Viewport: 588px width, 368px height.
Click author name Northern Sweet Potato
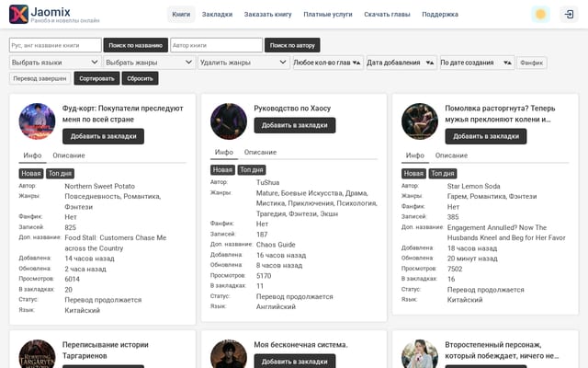[100, 186]
